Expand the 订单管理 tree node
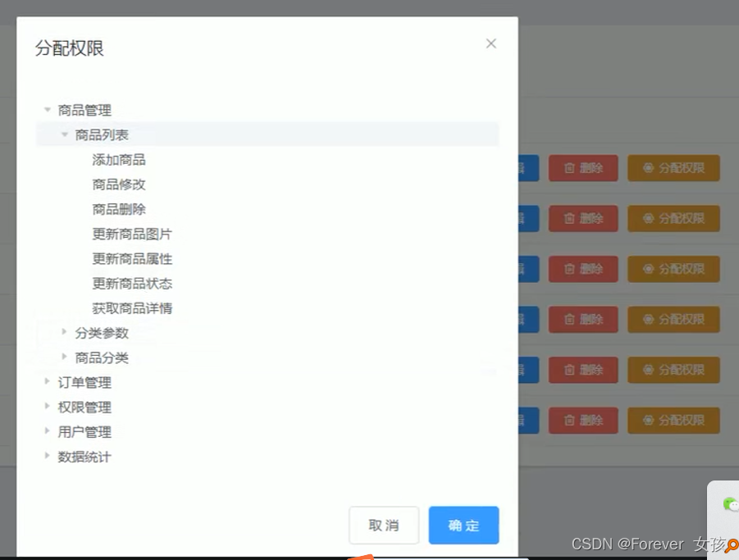739x560 pixels. pos(48,382)
